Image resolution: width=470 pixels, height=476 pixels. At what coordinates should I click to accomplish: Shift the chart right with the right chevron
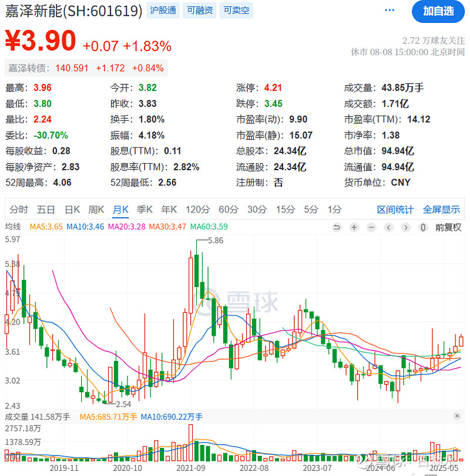(x=406, y=227)
